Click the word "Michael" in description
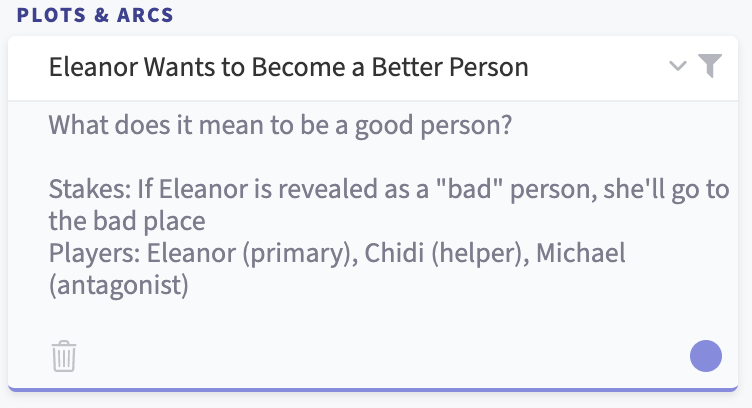752x408 pixels. (x=581, y=253)
